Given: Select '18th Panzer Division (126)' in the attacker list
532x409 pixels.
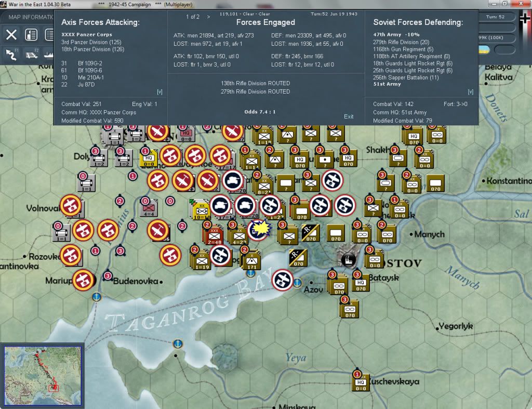Looking at the screenshot, I should point(92,49).
